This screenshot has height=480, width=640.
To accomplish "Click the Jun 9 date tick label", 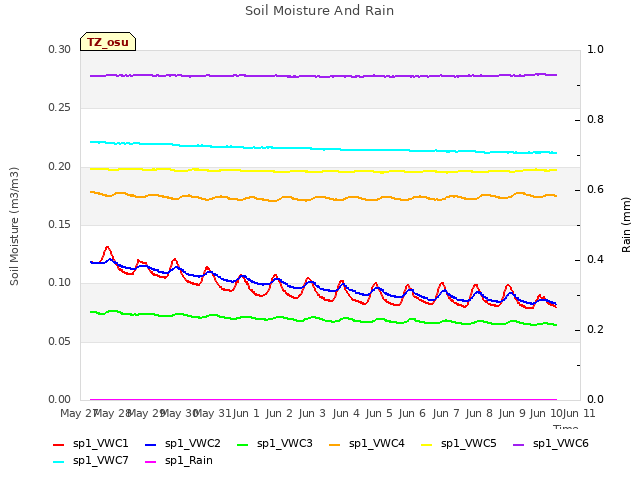I will click(x=512, y=413).
